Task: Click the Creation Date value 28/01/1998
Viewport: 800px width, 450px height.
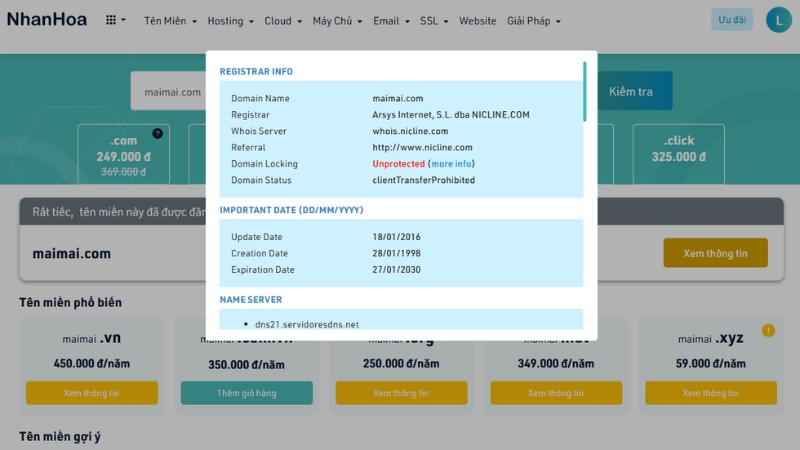Action: point(396,253)
